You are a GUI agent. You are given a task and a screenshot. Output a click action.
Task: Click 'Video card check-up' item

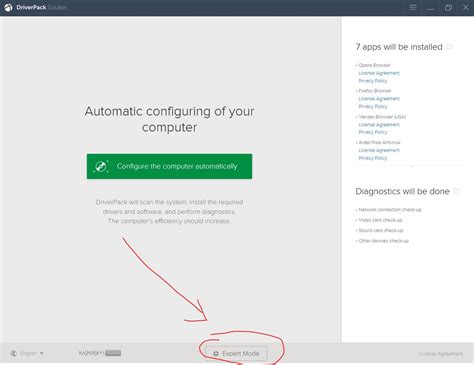pyautogui.click(x=380, y=220)
